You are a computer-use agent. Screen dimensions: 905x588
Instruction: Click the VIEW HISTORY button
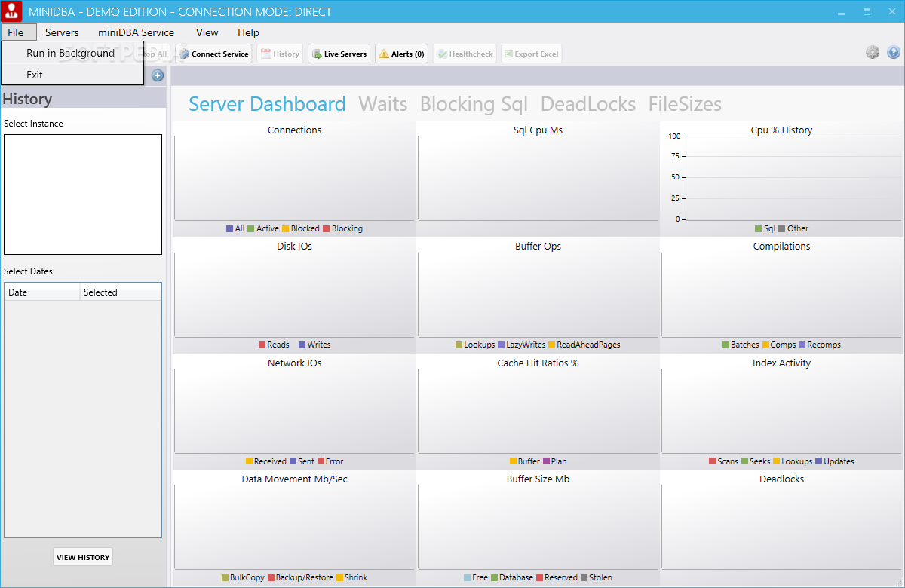pos(83,557)
